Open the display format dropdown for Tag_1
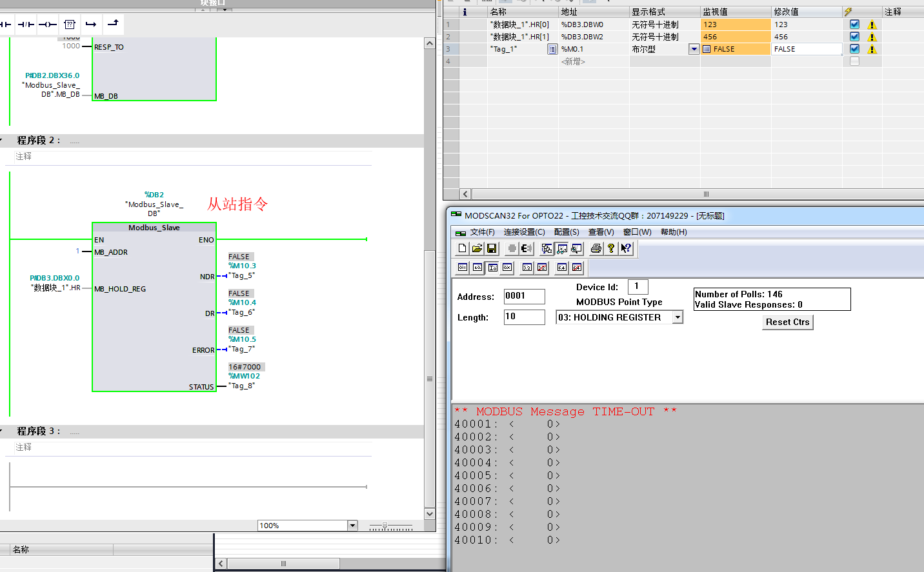This screenshot has height=572, width=924. point(694,49)
